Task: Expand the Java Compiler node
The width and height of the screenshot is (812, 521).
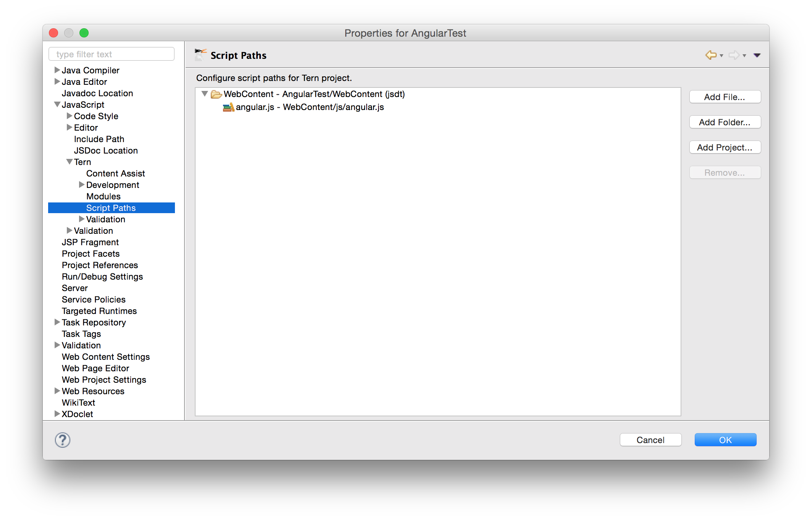Action: pyautogui.click(x=57, y=70)
